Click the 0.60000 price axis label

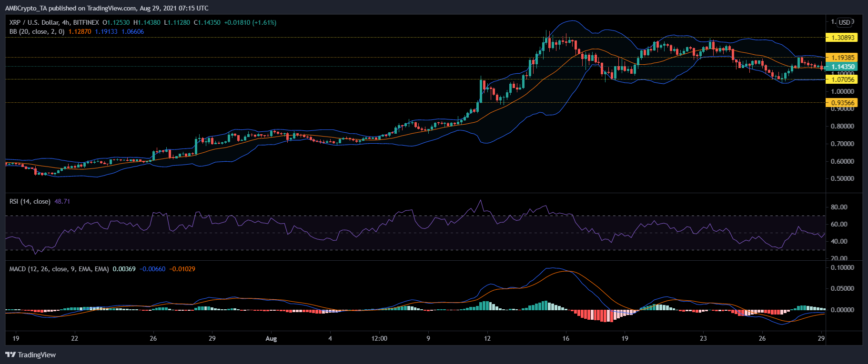(842, 161)
